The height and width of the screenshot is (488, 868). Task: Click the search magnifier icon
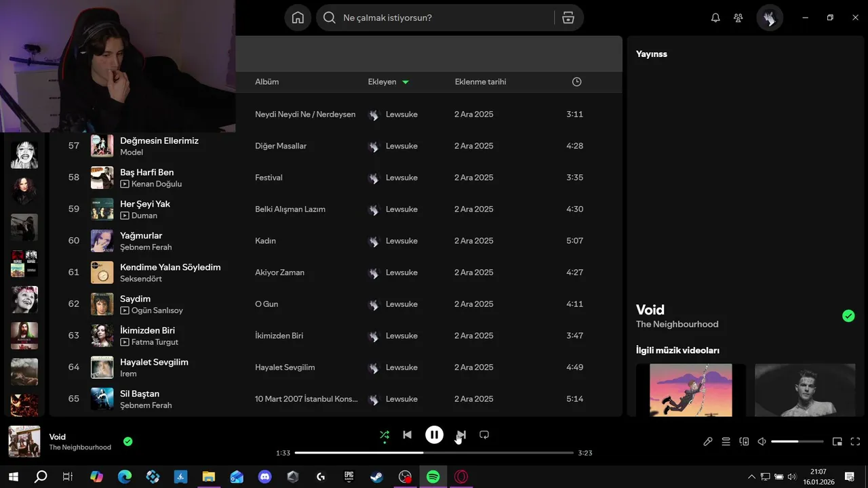[330, 18]
